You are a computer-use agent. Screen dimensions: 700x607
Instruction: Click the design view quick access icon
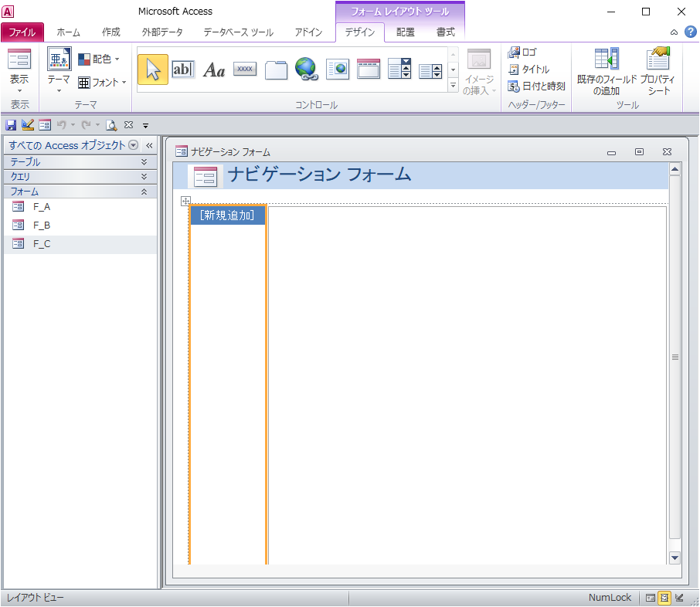click(28, 125)
